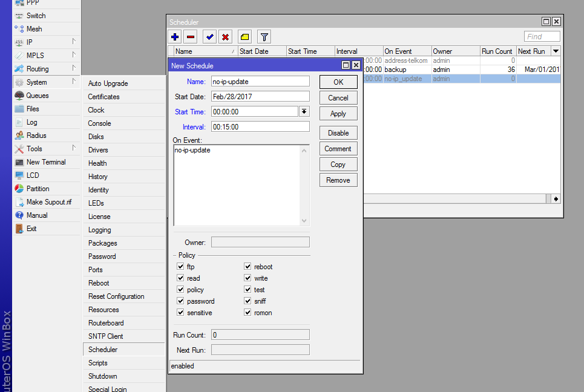Expand the Start Time dropdown arrow
The height and width of the screenshot is (392, 584).
[304, 111]
